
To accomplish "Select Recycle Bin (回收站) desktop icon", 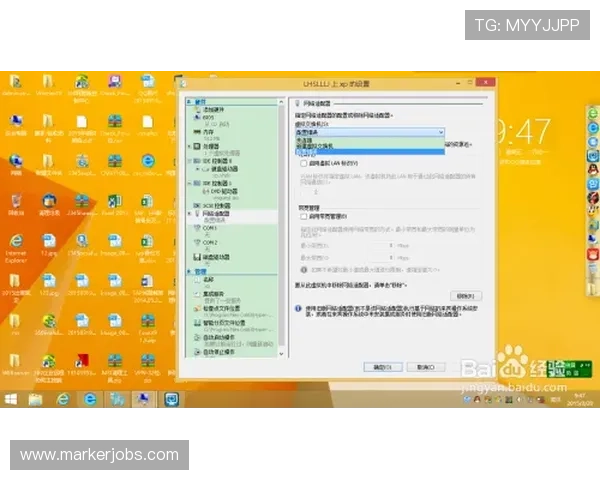I will [x=16, y=205].
